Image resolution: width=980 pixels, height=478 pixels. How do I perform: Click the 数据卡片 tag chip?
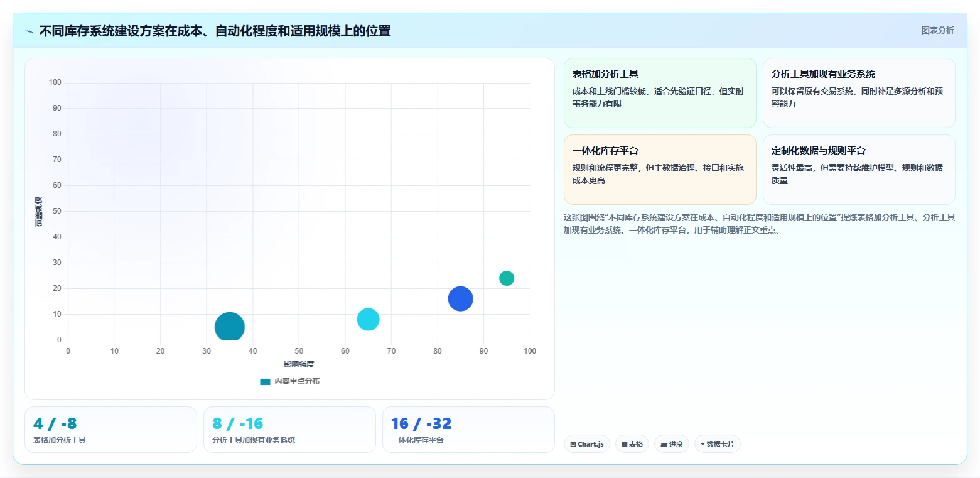(718, 444)
